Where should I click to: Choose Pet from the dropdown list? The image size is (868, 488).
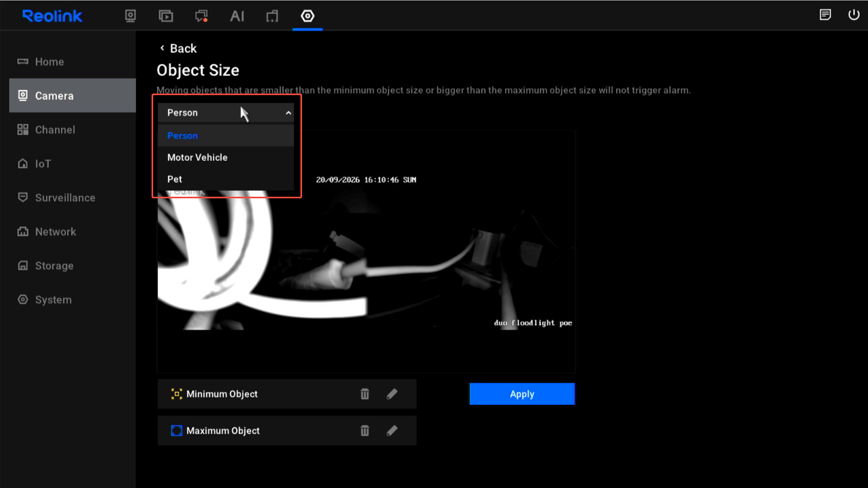click(x=226, y=179)
